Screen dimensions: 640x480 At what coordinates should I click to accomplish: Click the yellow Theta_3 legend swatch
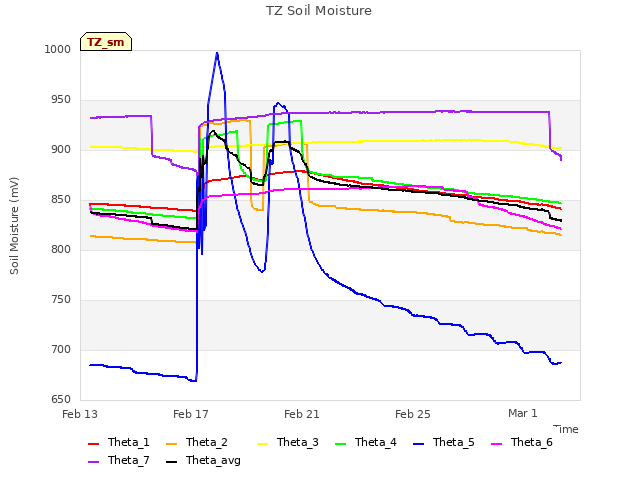(262, 444)
